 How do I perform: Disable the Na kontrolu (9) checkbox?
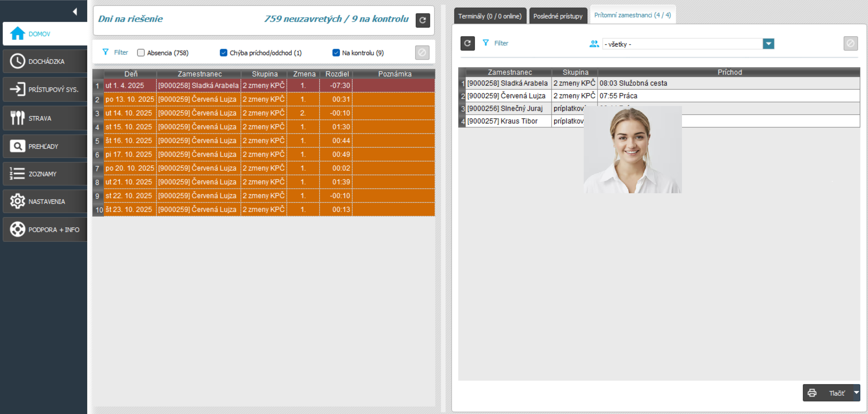pyautogui.click(x=336, y=53)
